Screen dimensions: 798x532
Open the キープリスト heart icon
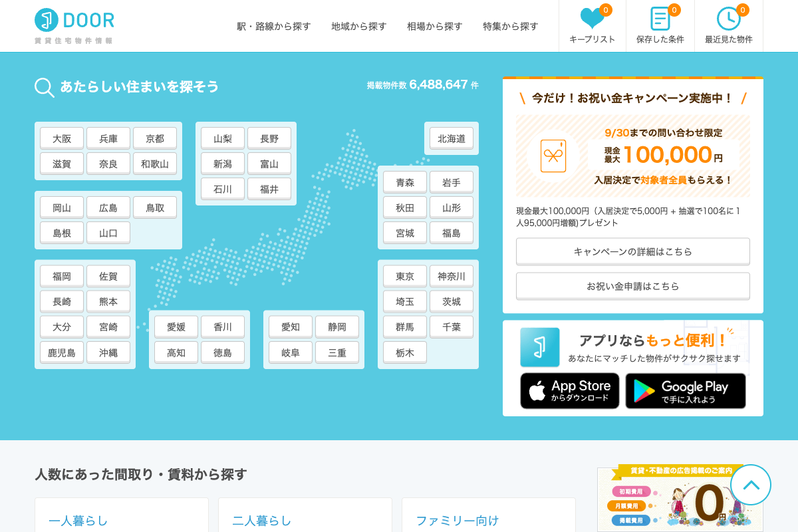point(592,19)
